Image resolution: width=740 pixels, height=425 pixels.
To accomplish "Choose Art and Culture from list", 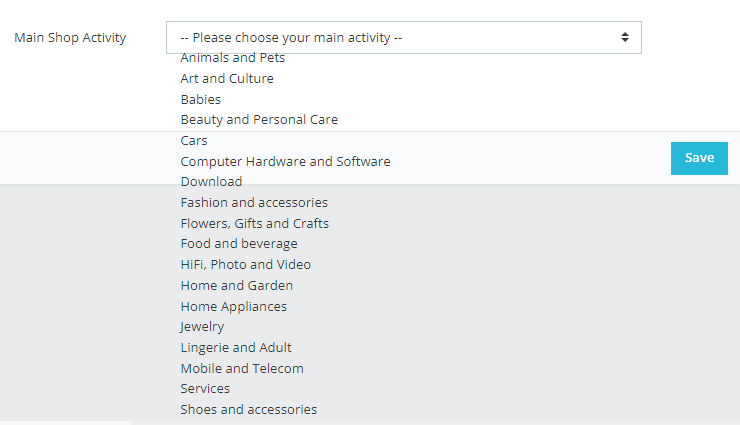I will coord(227,78).
